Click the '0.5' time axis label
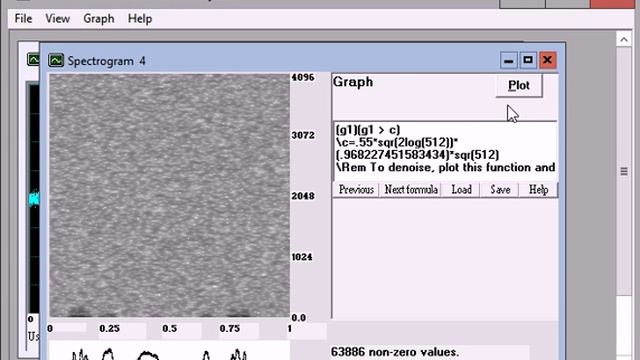640x360 pixels. click(169, 329)
